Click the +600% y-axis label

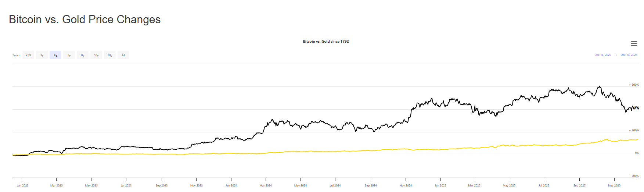click(x=634, y=85)
